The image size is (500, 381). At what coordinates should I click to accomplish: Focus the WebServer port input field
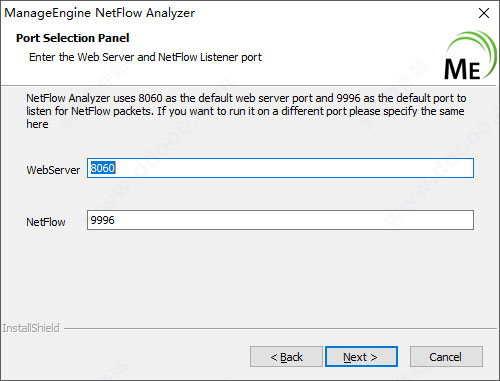pos(280,168)
